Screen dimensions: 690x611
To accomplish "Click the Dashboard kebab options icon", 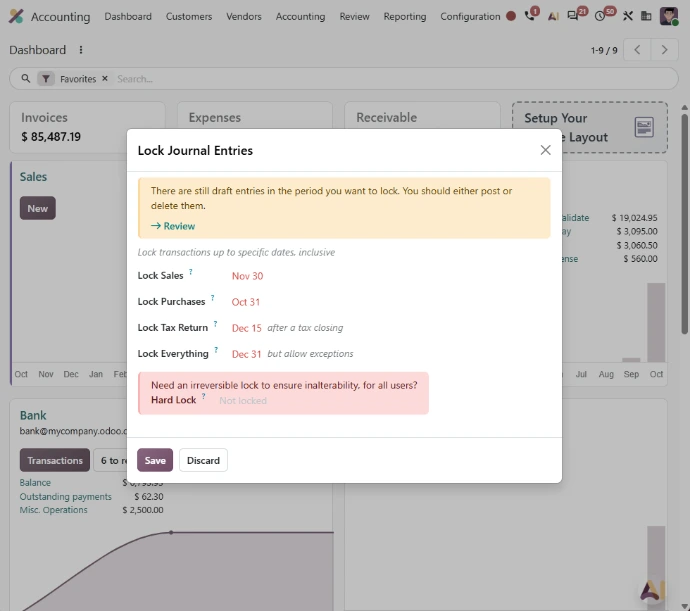I will pyautogui.click(x=81, y=50).
